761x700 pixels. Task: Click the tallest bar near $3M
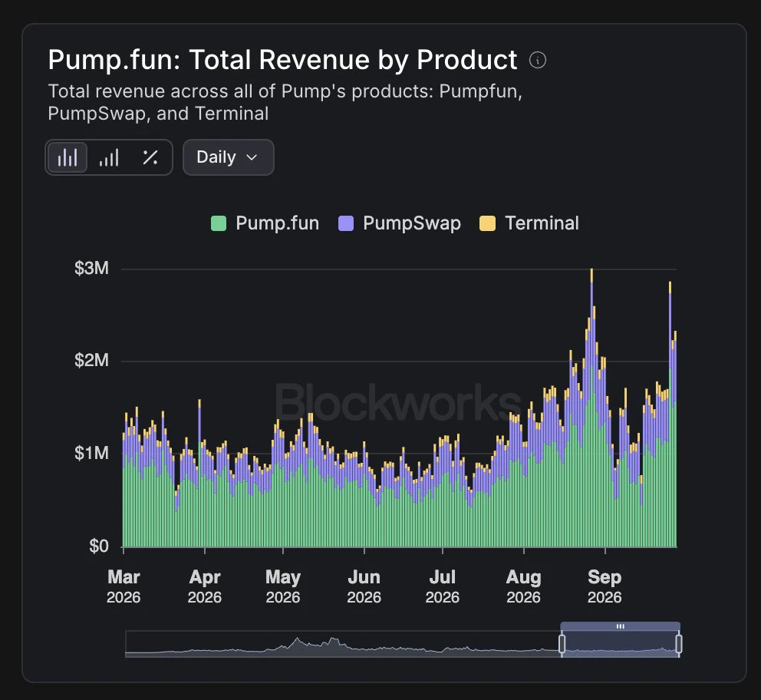(x=591, y=408)
